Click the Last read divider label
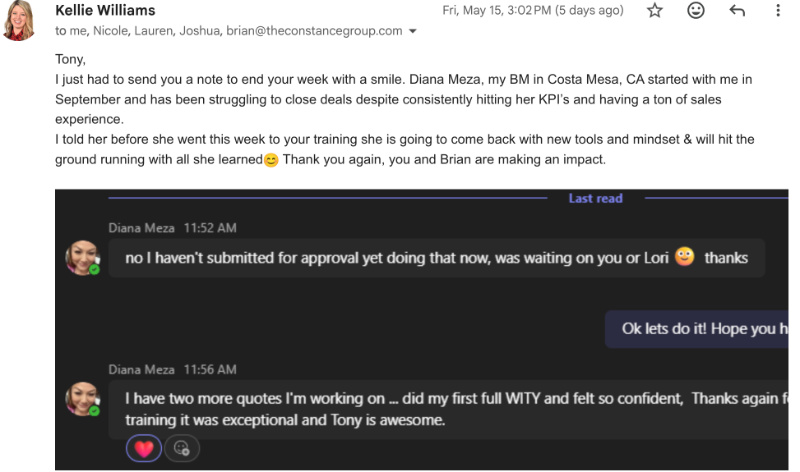 click(x=595, y=198)
